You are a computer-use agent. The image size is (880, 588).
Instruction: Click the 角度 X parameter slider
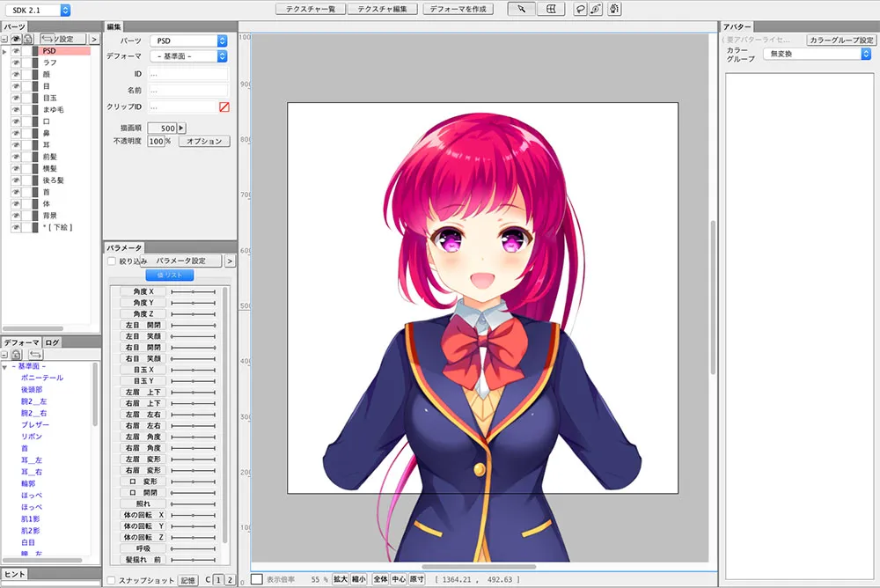193,291
